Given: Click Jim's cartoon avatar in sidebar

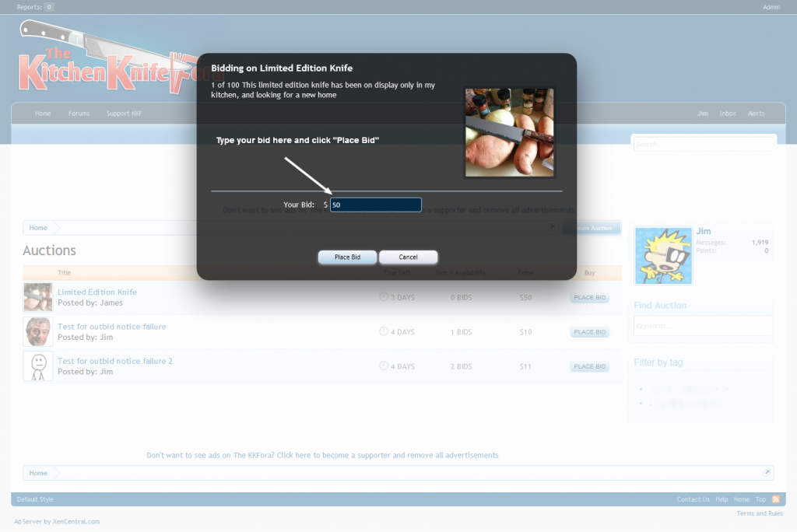Looking at the screenshot, I should pyautogui.click(x=663, y=256).
